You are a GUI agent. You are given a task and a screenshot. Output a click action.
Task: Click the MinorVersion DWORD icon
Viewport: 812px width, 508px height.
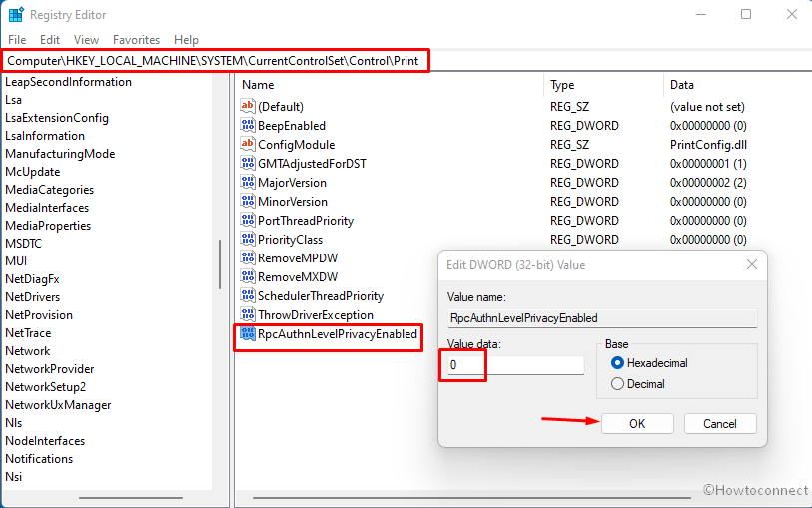click(x=248, y=201)
